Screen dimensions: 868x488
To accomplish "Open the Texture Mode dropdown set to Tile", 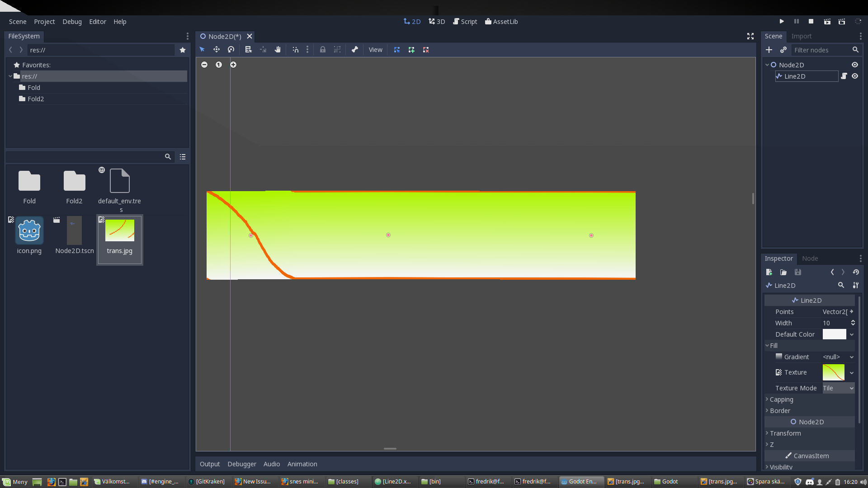I will pos(838,388).
